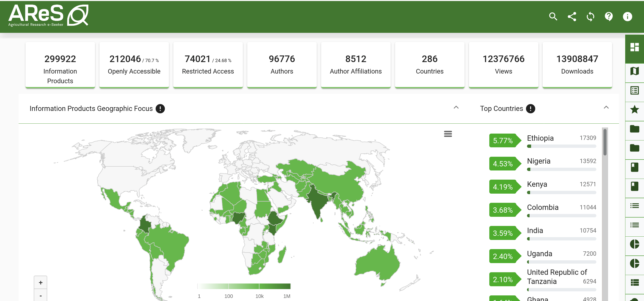Select the first bookmark book sidebar icon
The width and height of the screenshot is (644, 301).
point(635,167)
